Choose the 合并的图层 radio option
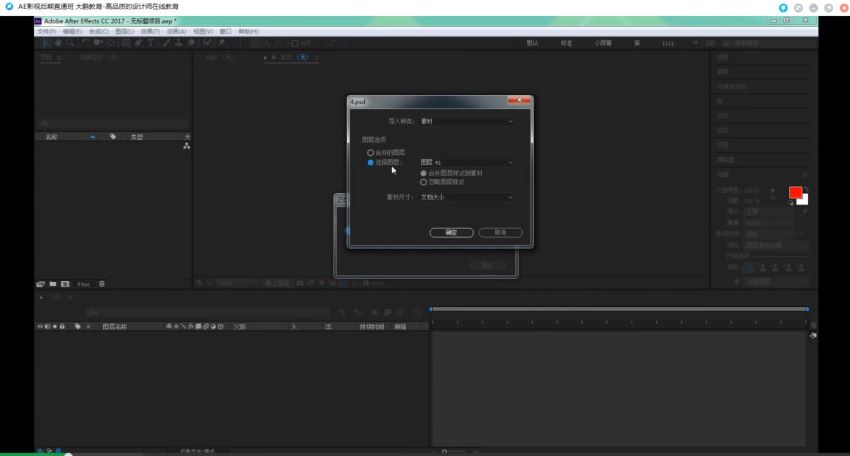 coord(370,153)
